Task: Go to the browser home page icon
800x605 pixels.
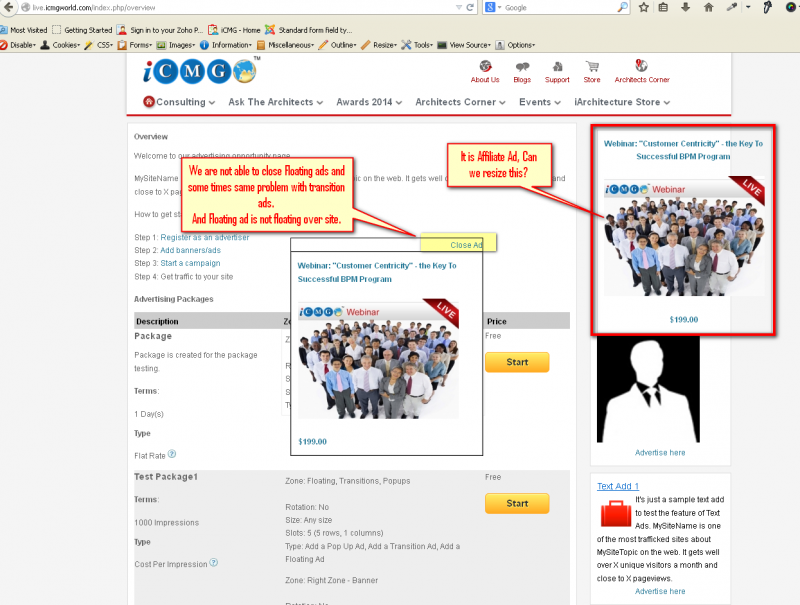Action: (709, 7)
